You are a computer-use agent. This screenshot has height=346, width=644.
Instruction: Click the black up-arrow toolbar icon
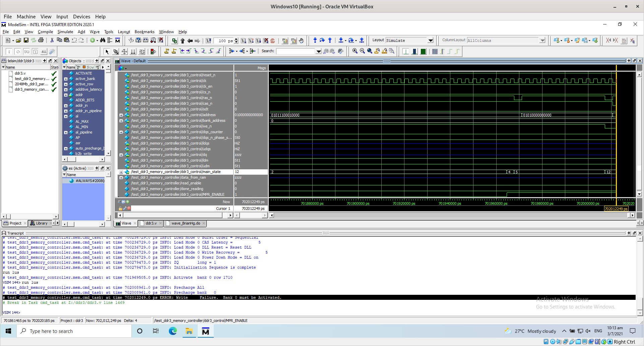tap(182, 41)
